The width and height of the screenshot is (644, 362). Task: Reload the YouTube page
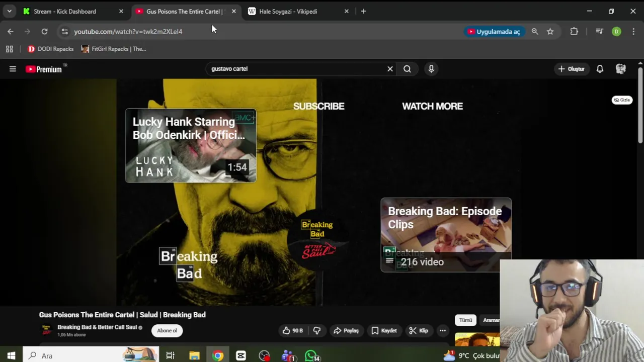44,31
